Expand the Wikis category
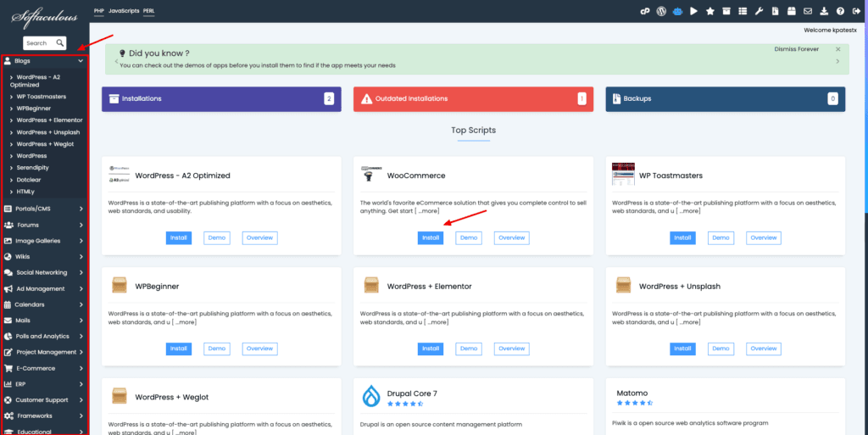The image size is (868, 435). 44,257
